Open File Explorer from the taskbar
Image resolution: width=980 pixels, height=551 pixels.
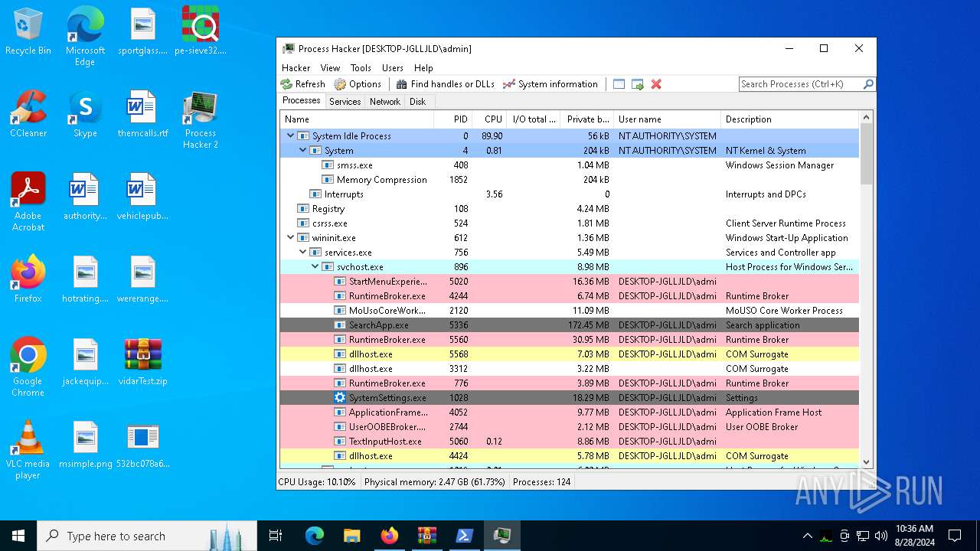coord(351,536)
